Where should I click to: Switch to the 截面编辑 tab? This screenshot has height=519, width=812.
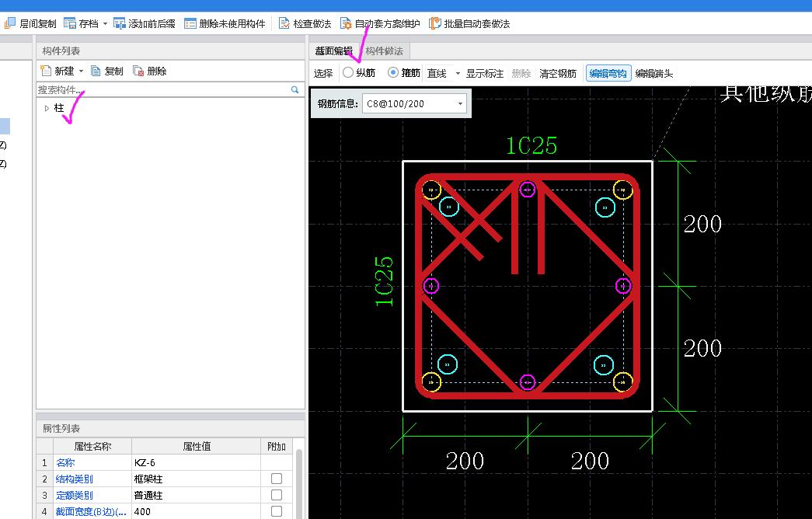tap(333, 50)
